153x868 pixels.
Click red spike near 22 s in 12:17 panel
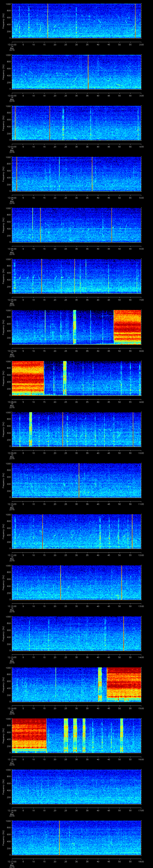[59, 838]
